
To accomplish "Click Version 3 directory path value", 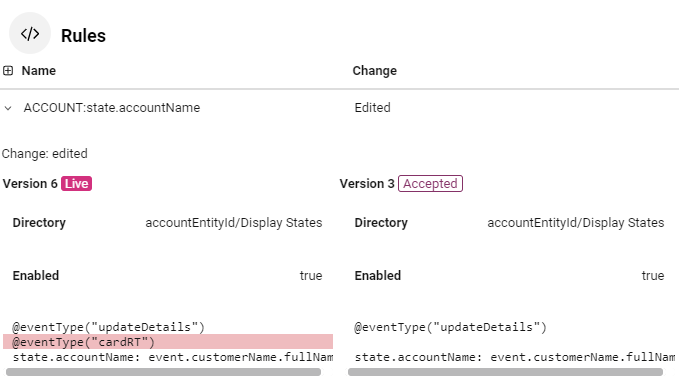I will (x=576, y=223).
